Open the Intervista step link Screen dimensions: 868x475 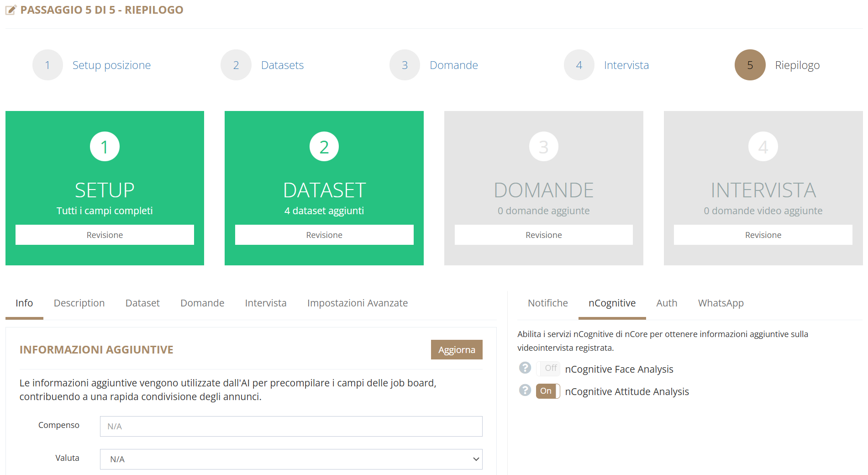point(626,65)
